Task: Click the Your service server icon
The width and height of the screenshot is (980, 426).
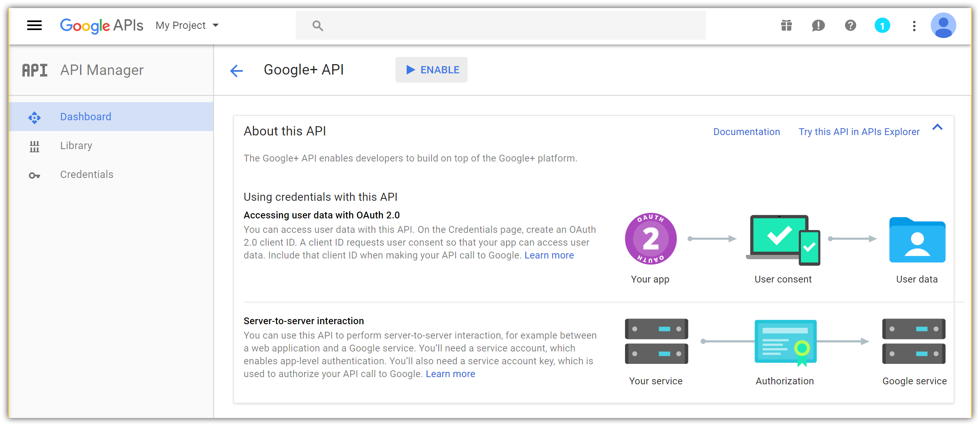Action: pyautogui.click(x=656, y=341)
